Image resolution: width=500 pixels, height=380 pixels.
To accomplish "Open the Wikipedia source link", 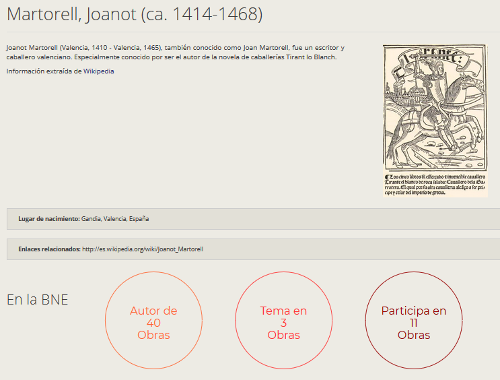I will [99, 71].
